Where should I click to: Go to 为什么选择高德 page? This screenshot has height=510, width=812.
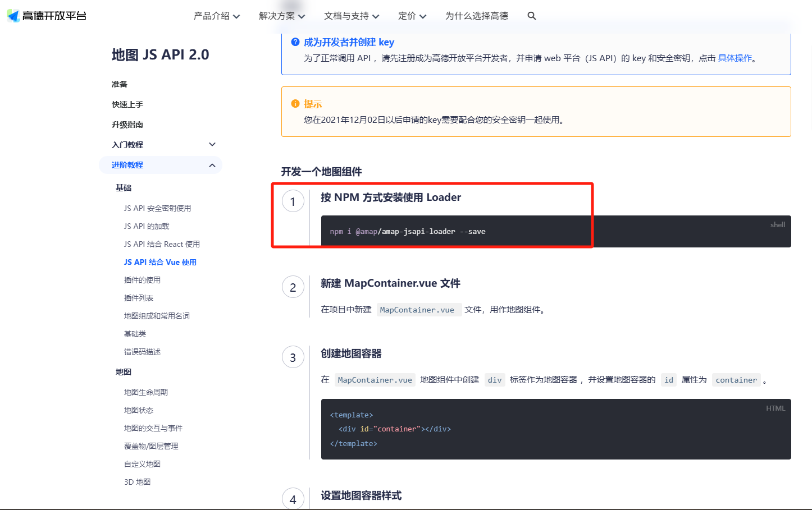477,16
